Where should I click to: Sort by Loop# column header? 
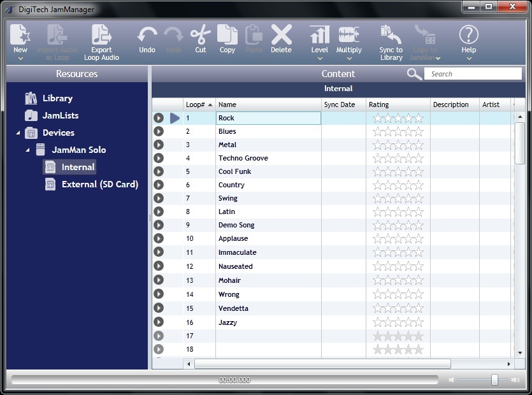click(199, 104)
